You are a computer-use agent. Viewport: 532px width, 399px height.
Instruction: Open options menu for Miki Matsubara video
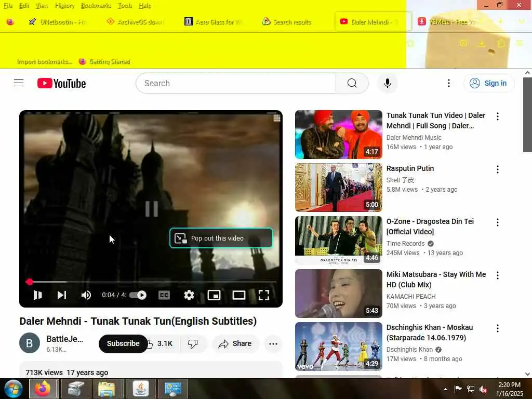497,275
